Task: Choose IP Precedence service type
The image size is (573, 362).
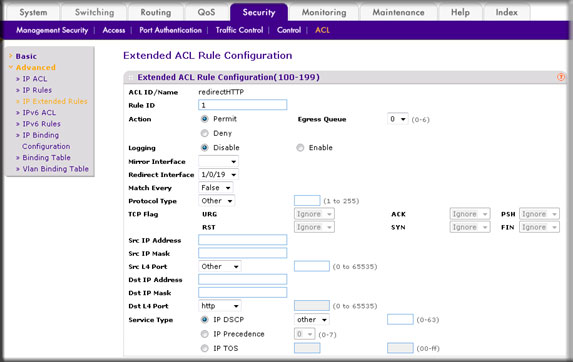Action: point(205,334)
